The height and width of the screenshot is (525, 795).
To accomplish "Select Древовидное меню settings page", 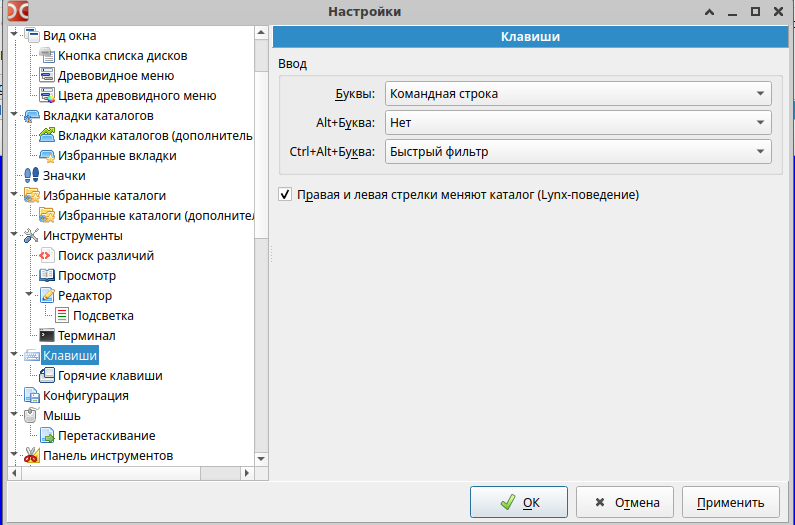I will pos(116,76).
